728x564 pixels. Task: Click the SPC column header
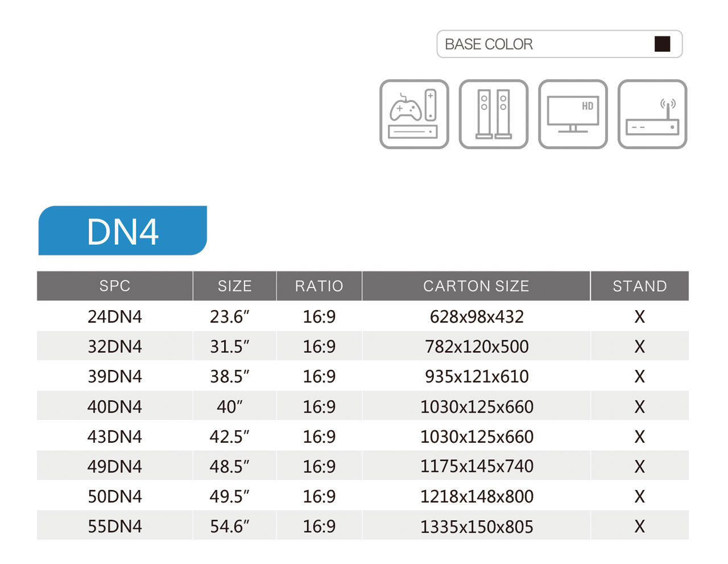pos(115,286)
